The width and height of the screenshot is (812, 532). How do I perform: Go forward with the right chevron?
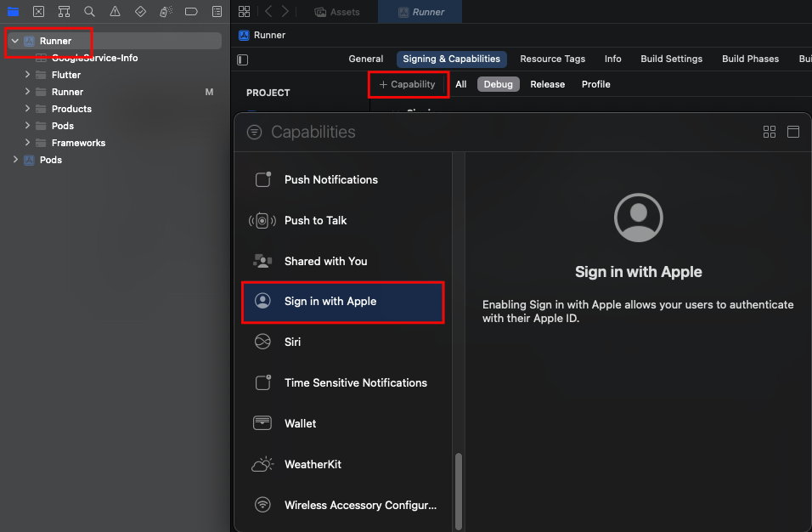click(x=285, y=11)
